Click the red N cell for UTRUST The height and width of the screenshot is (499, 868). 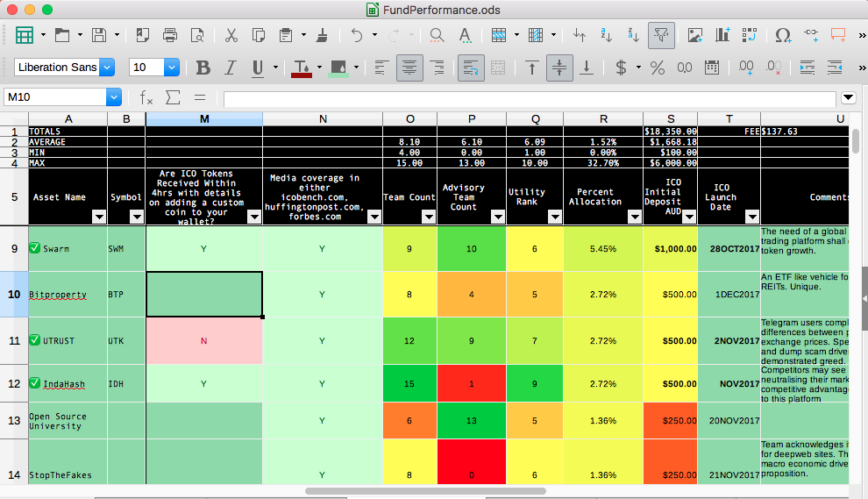pyautogui.click(x=203, y=340)
